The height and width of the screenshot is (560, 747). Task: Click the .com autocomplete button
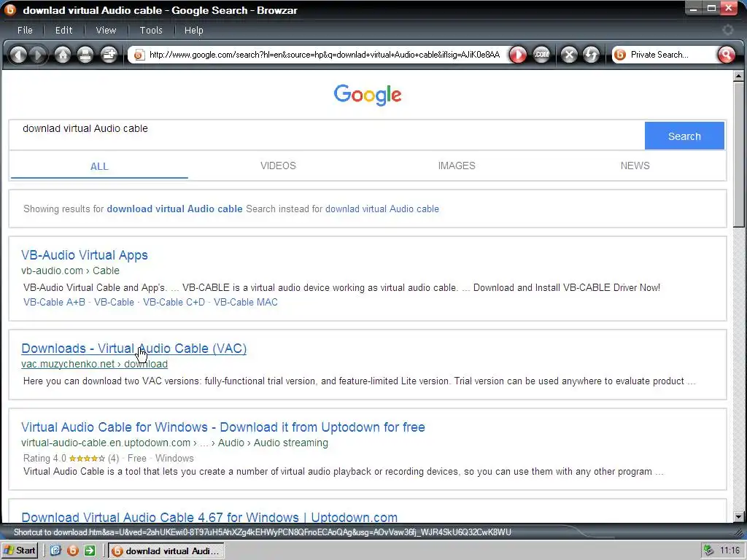coord(541,55)
